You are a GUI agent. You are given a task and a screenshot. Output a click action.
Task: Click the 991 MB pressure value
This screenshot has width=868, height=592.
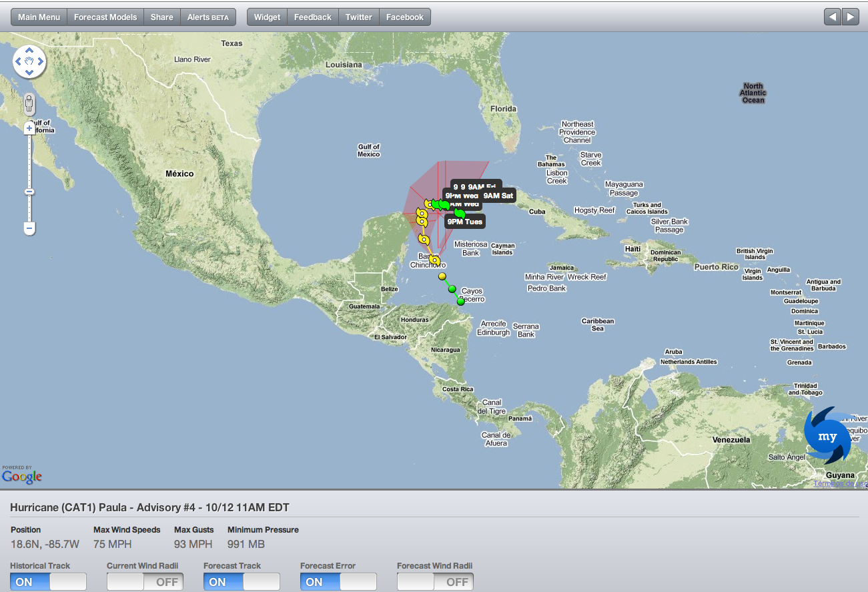[x=246, y=544]
